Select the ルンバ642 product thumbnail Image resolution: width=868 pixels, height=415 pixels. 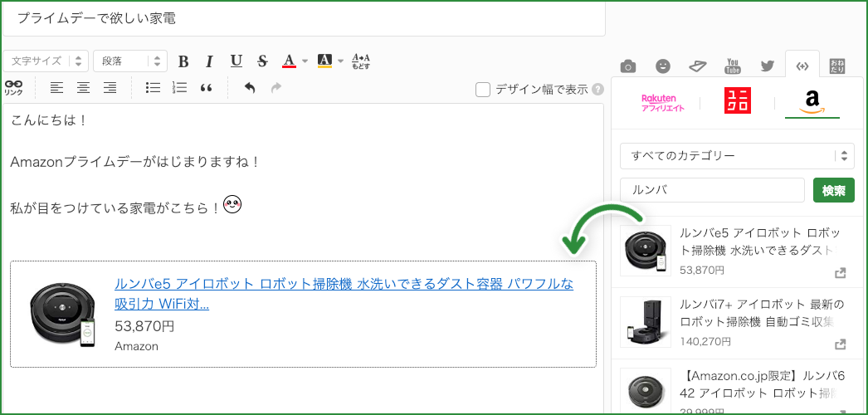coord(646,391)
